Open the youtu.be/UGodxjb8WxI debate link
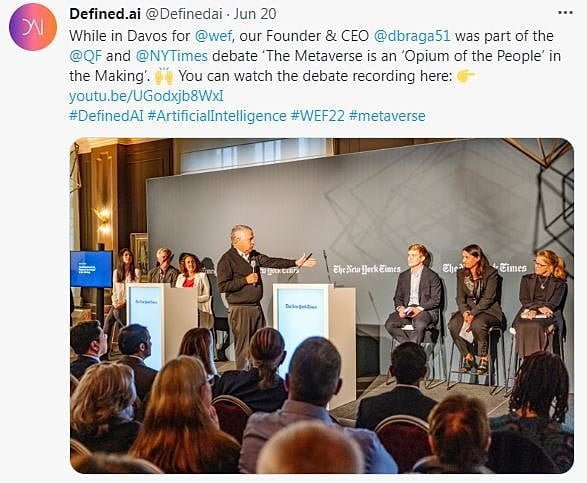The width and height of the screenshot is (587, 483). [146, 96]
